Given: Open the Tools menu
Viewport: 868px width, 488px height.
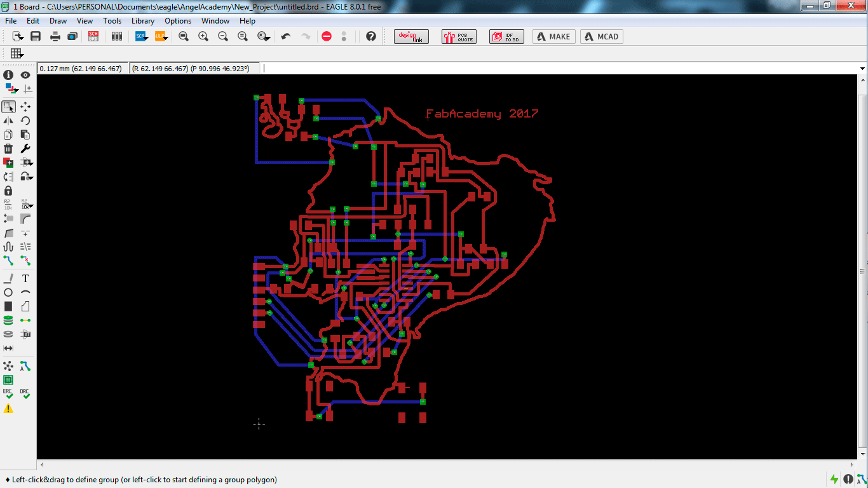Looking at the screenshot, I should pos(112,21).
